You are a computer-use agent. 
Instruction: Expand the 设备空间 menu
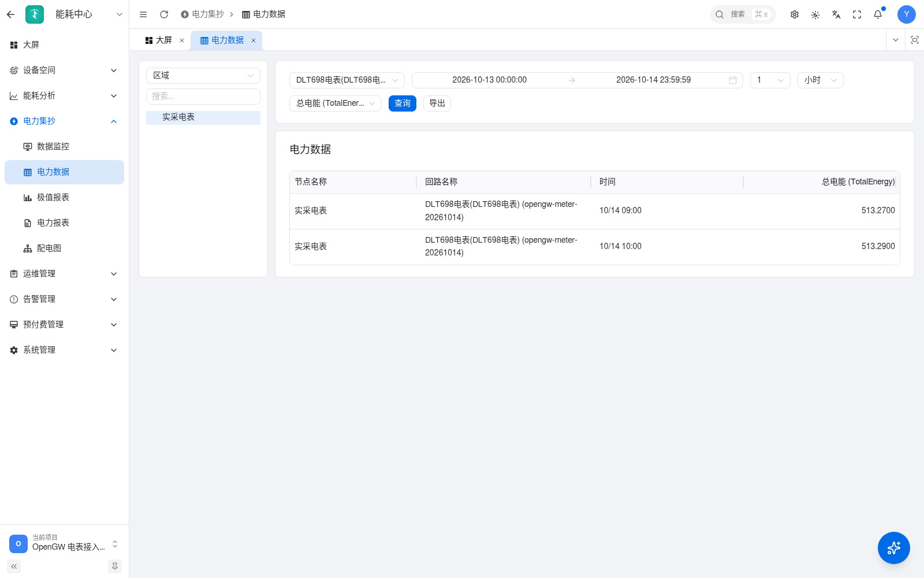(64, 70)
